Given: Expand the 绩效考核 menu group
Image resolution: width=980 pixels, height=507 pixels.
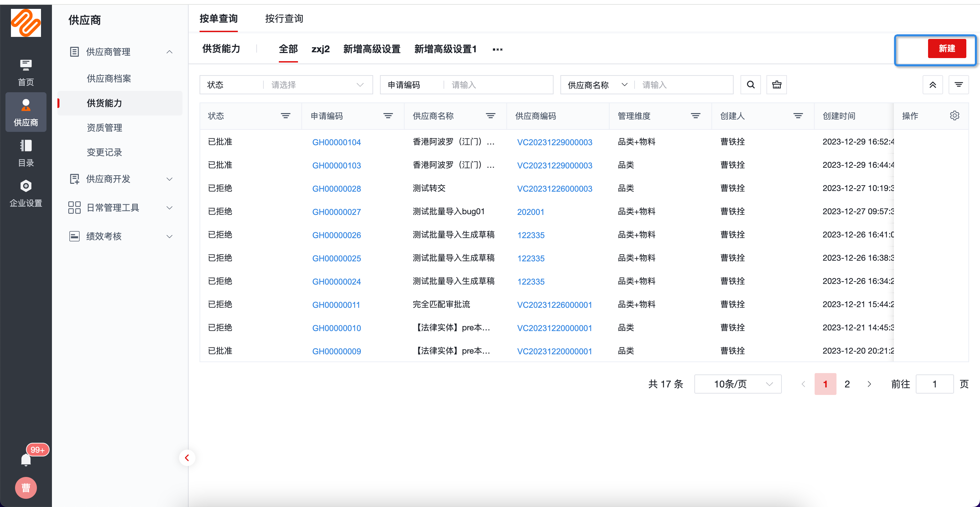Looking at the screenshot, I should pos(170,236).
